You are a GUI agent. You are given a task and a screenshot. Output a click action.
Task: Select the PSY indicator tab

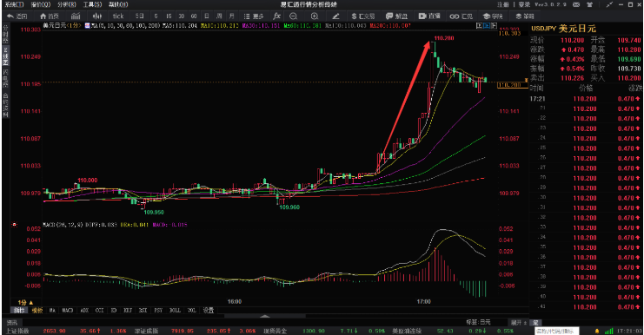pyautogui.click(x=158, y=311)
